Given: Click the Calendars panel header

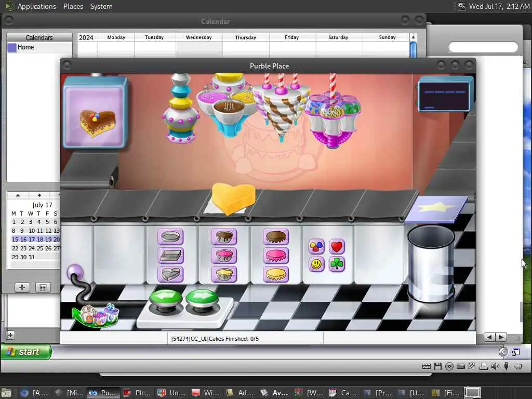Looking at the screenshot, I should (x=39, y=37).
